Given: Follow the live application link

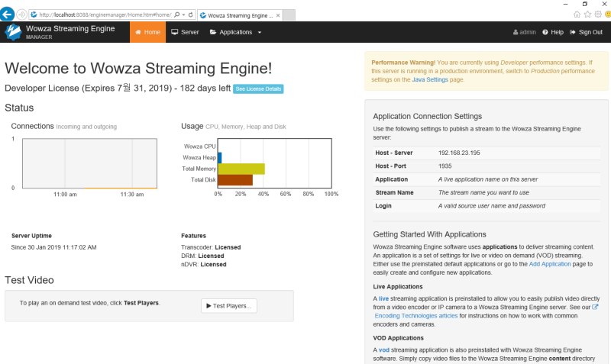Looking at the screenshot, I should point(383,298).
